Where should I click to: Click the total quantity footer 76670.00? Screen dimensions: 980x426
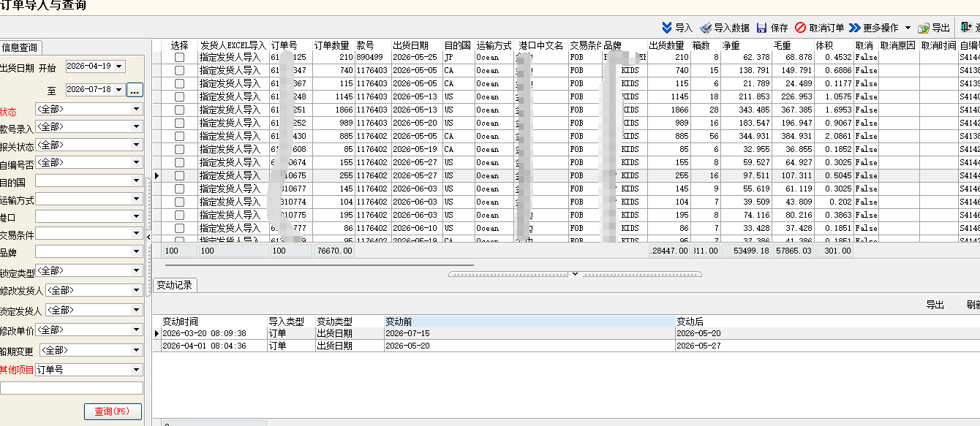pyautogui.click(x=333, y=251)
